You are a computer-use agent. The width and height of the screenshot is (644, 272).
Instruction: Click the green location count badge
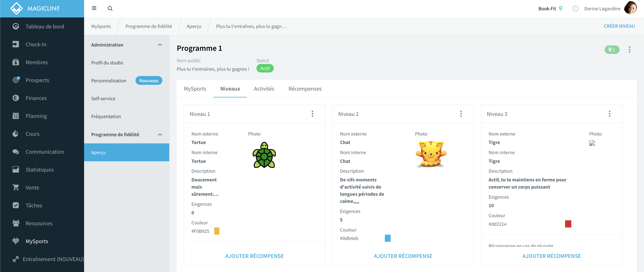pyautogui.click(x=612, y=50)
